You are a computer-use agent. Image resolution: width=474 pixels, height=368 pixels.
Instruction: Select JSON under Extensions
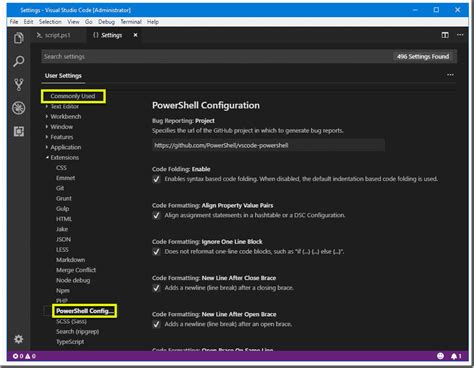tap(63, 239)
